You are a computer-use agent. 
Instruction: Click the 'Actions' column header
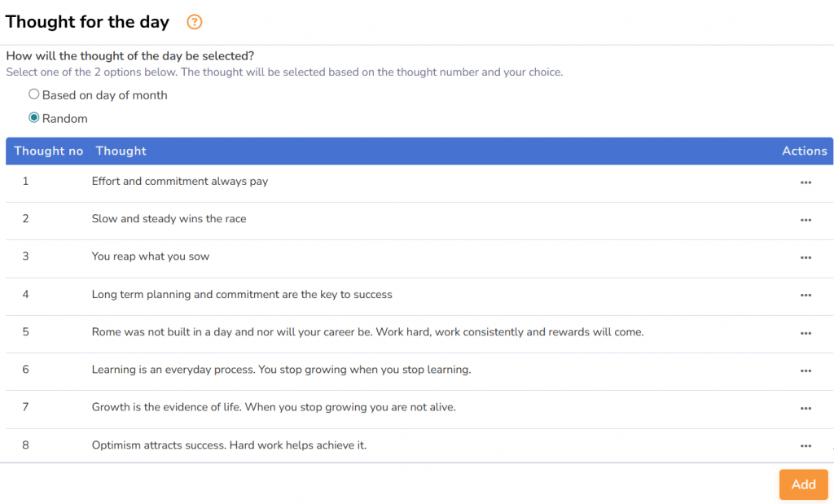[x=804, y=151]
